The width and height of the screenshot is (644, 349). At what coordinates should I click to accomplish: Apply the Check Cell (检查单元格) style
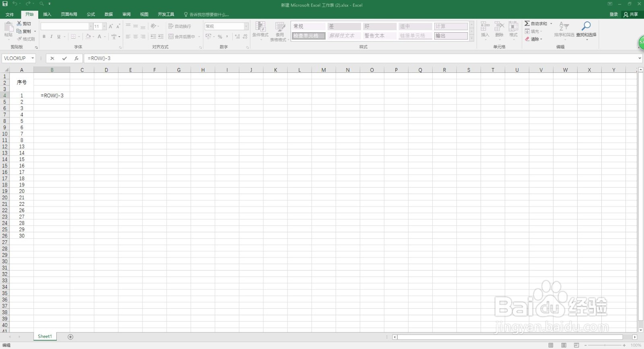click(x=308, y=36)
